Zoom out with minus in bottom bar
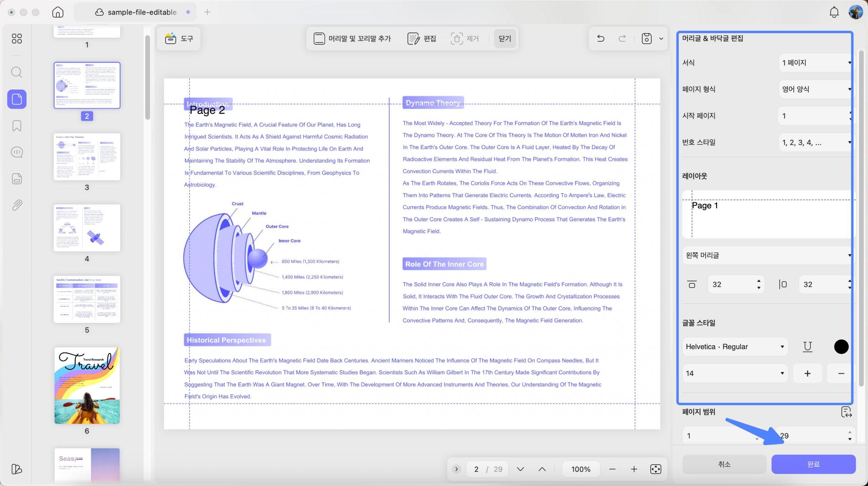The image size is (868, 486). click(612, 469)
